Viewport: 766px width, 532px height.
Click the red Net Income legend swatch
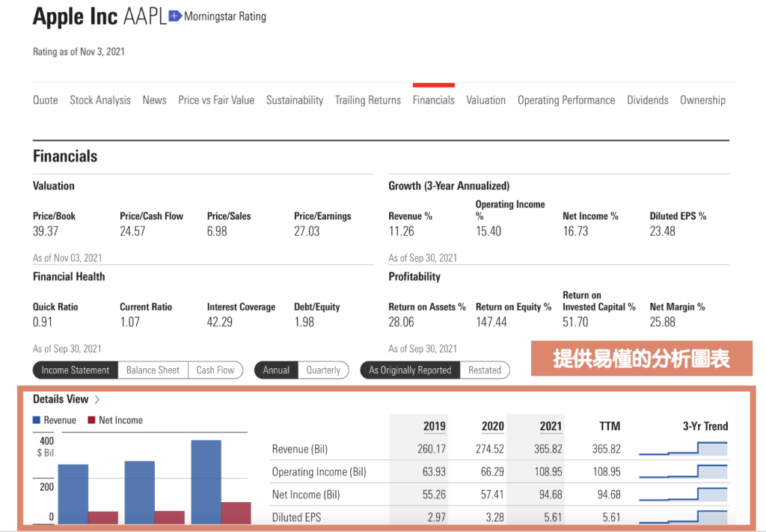91,420
